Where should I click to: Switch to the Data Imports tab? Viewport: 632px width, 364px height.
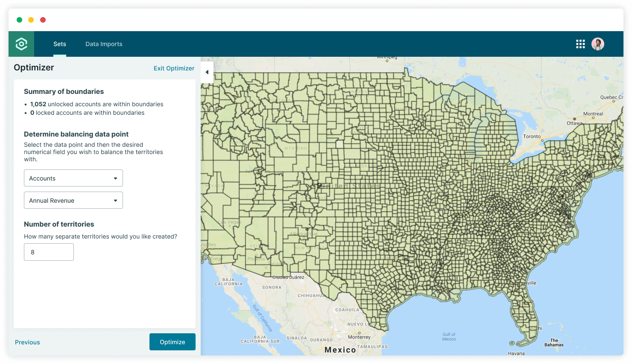[x=104, y=44]
